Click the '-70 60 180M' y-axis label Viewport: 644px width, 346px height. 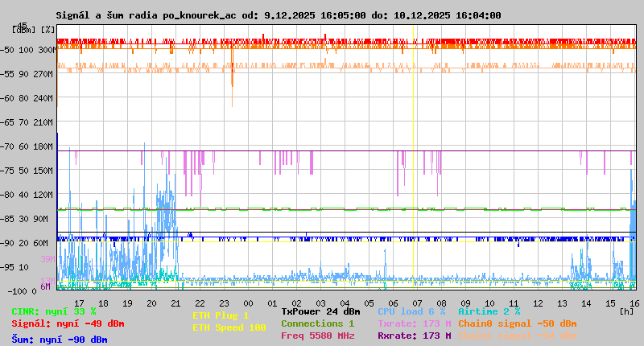pos(27,146)
